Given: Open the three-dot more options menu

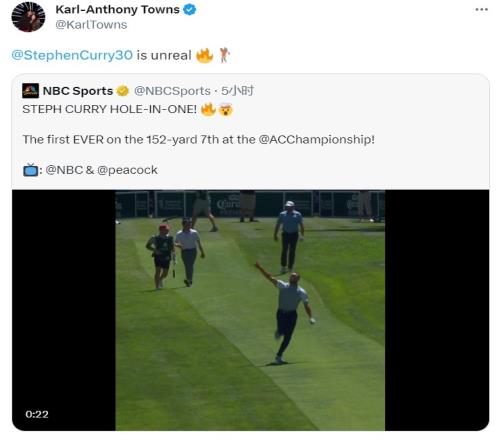Looking at the screenshot, I should (481, 10).
